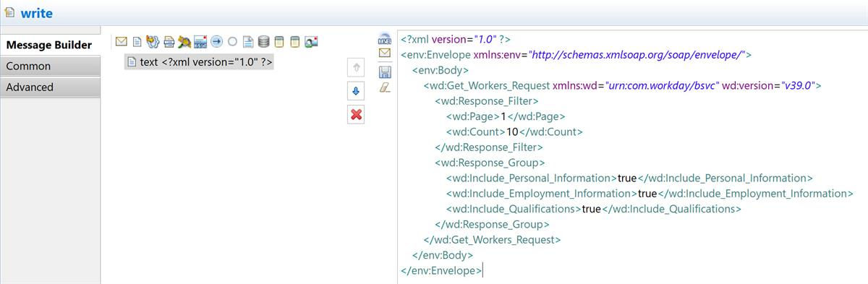Click the gecko animal icon in the toolbar

(x=184, y=41)
